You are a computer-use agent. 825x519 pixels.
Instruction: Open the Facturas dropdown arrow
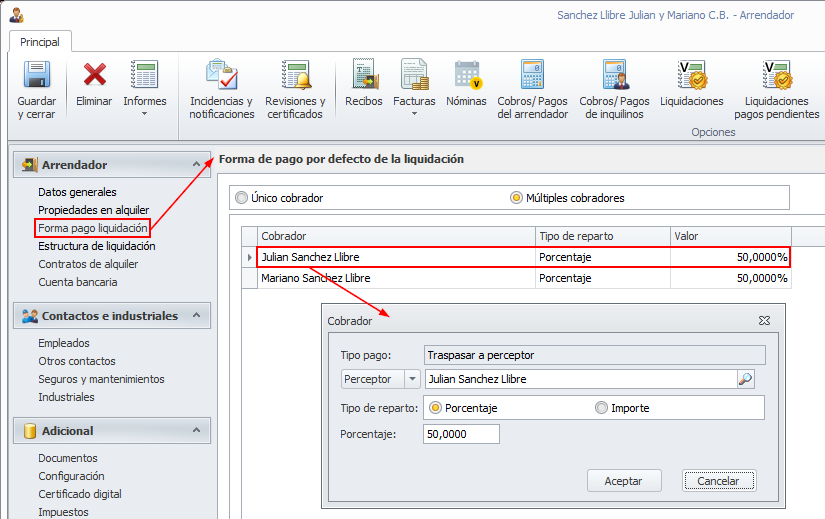[414, 114]
